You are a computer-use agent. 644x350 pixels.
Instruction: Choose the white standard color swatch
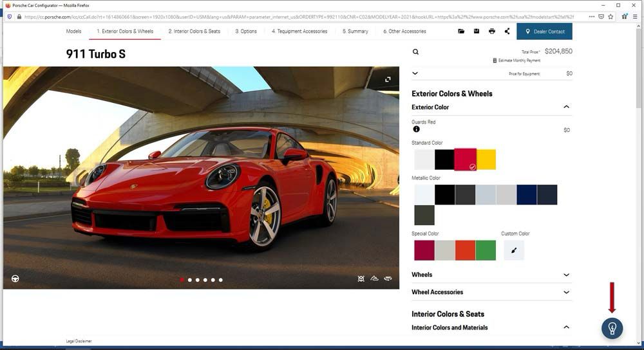coord(424,159)
